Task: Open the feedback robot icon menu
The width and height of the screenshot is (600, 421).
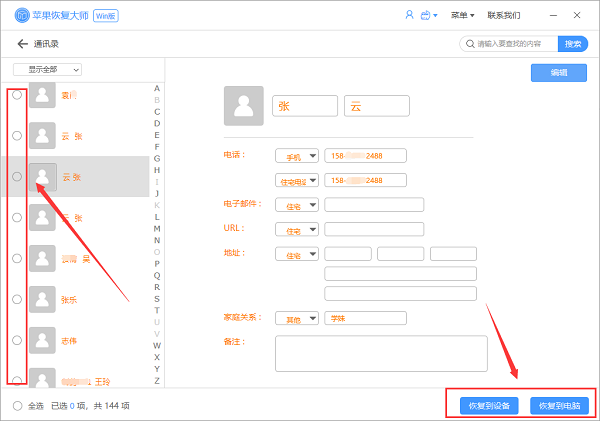Action: point(429,15)
